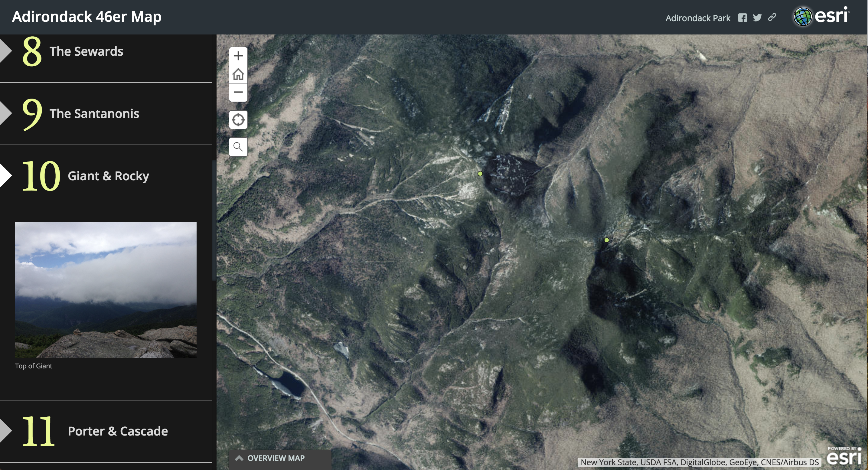Click the upper-left green summit marker
Screen dimensions: 868x470
480,174
